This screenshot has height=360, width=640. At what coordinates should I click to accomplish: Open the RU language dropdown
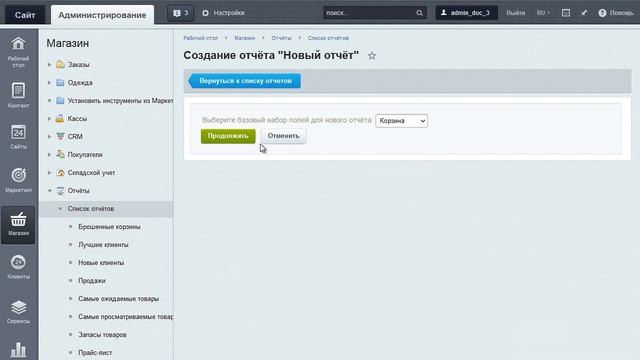(543, 13)
